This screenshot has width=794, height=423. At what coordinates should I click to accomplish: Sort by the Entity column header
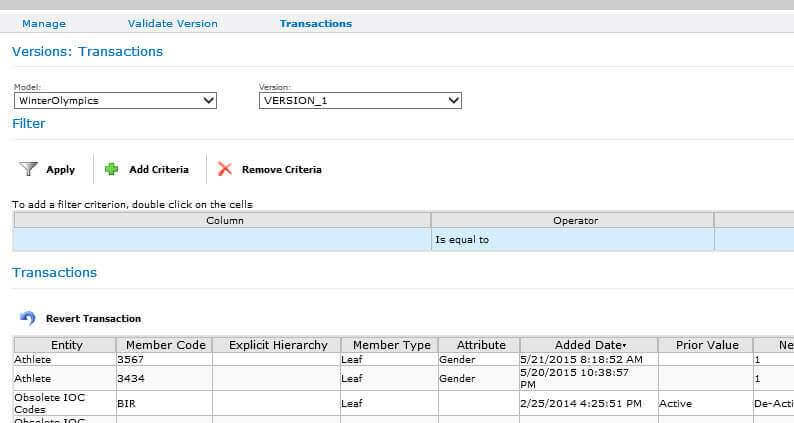65,345
